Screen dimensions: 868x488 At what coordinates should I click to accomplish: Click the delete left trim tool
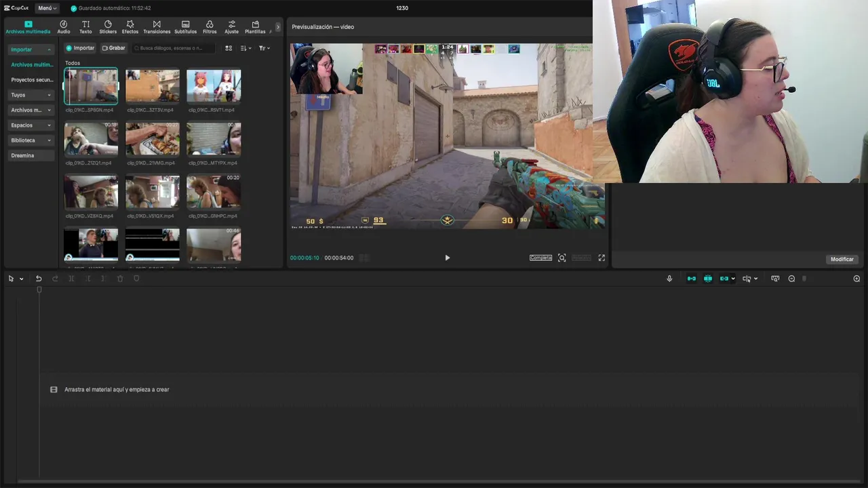pos(87,279)
